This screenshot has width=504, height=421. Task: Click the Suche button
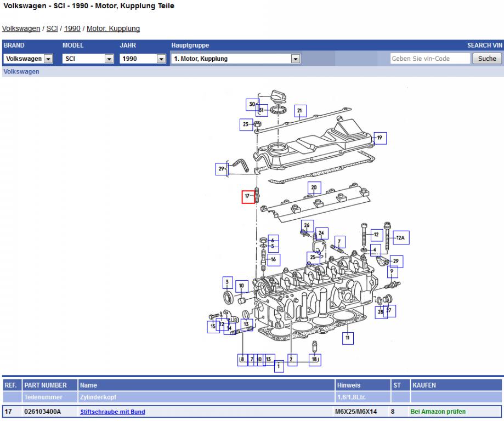[486, 59]
